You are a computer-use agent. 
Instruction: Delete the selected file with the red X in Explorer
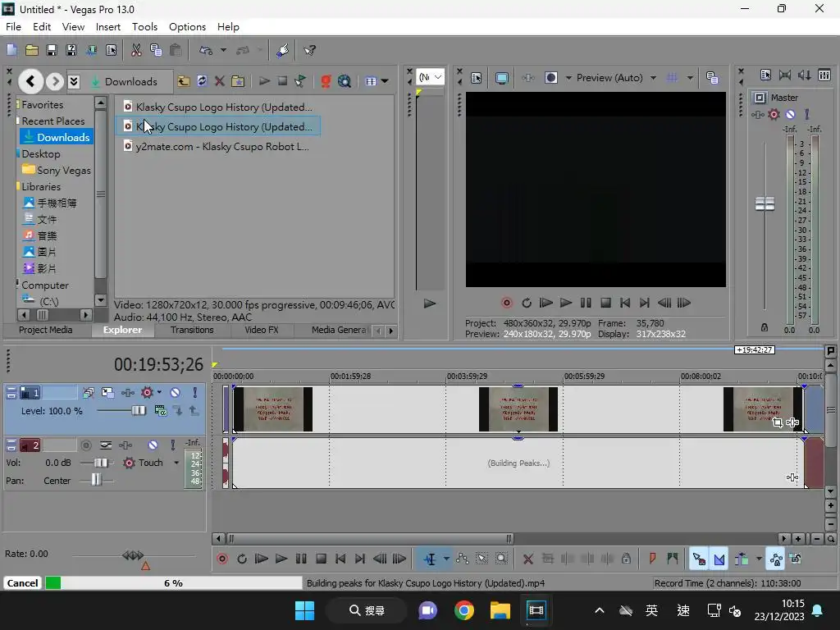219,81
